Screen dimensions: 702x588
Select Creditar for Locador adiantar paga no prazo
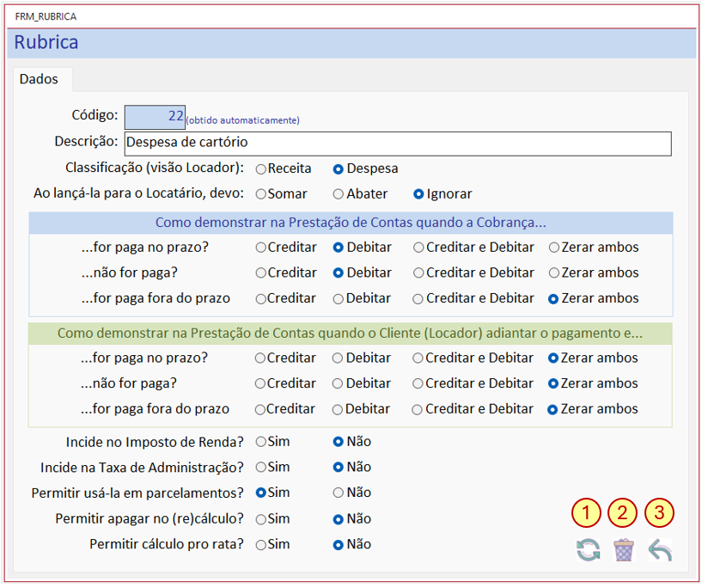coord(260,358)
